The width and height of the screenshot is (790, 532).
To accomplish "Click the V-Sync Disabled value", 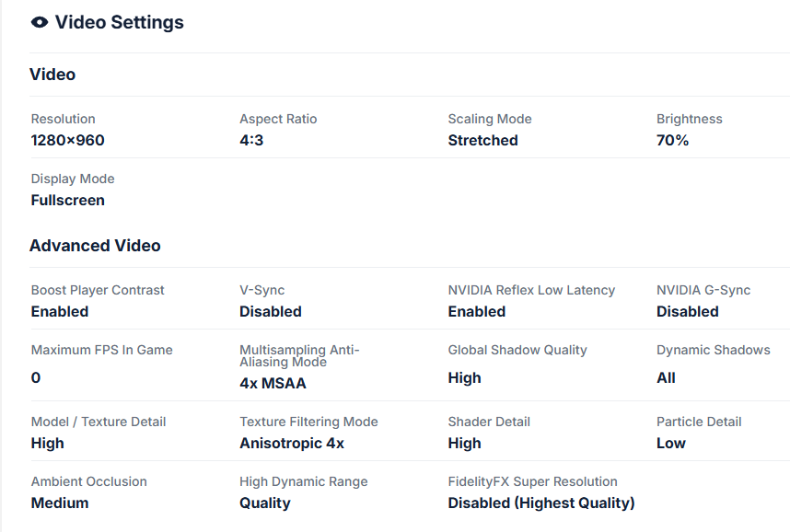I will pos(270,312).
